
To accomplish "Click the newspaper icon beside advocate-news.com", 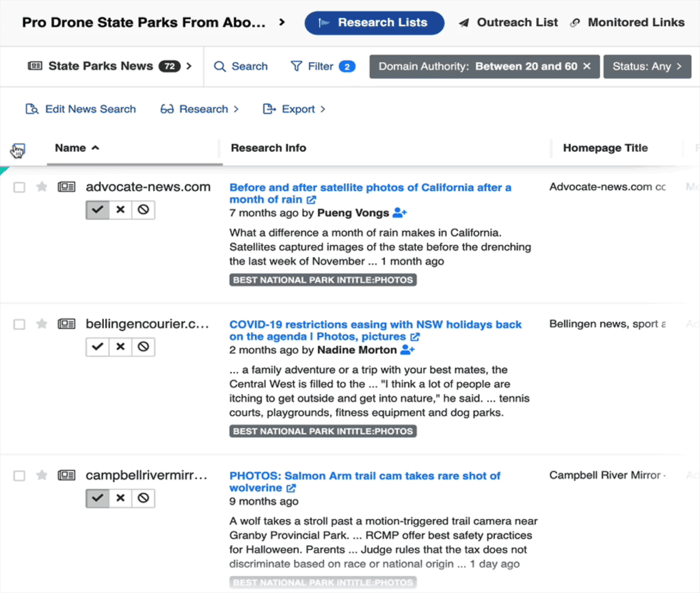I will [x=66, y=187].
